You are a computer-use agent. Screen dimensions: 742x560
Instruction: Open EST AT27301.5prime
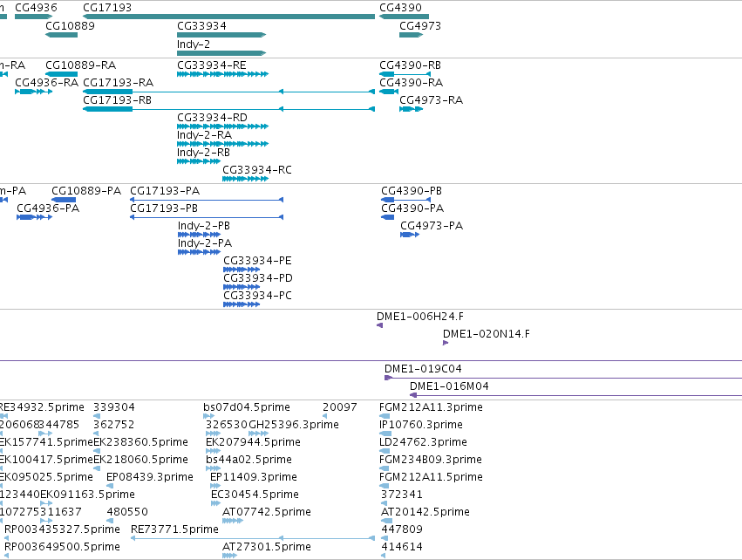tap(267, 547)
